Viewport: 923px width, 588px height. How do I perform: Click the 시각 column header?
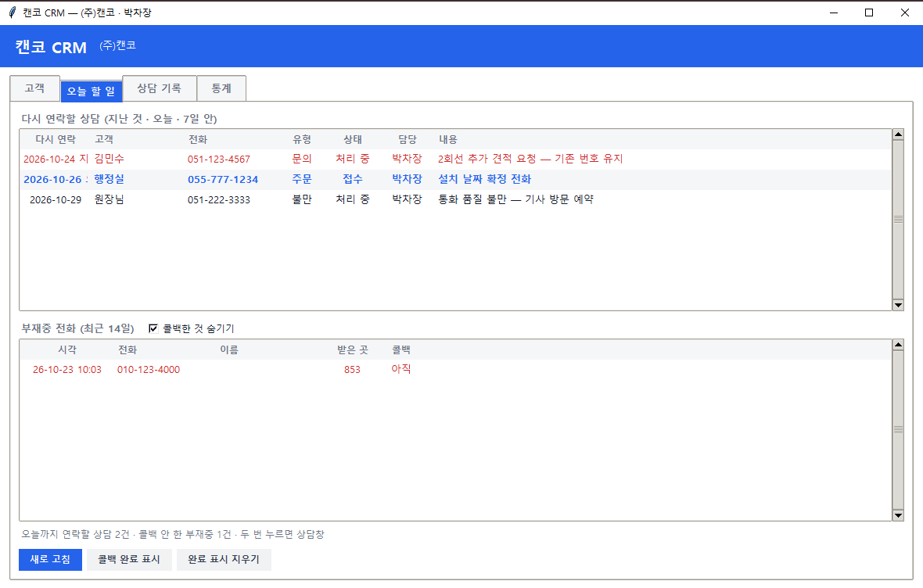67,350
